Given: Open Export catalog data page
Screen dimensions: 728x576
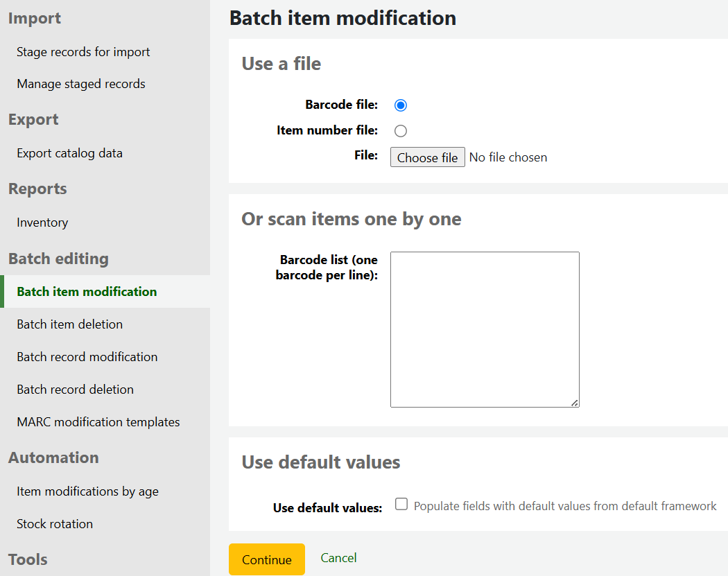Looking at the screenshot, I should pyautogui.click(x=69, y=153).
